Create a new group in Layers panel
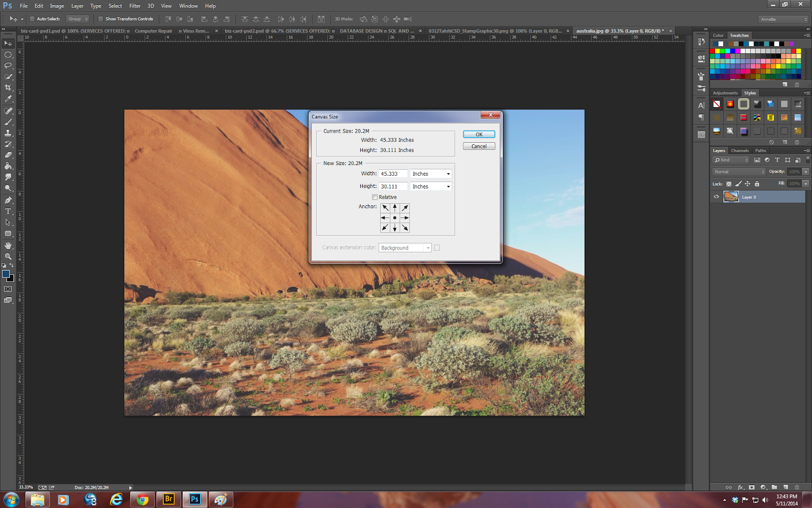Image resolution: width=812 pixels, height=508 pixels. [774, 487]
